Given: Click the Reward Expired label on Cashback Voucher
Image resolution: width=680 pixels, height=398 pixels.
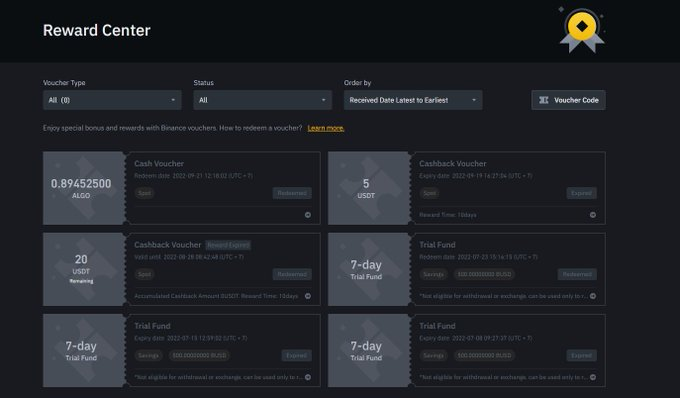Looking at the screenshot, I should point(228,245).
